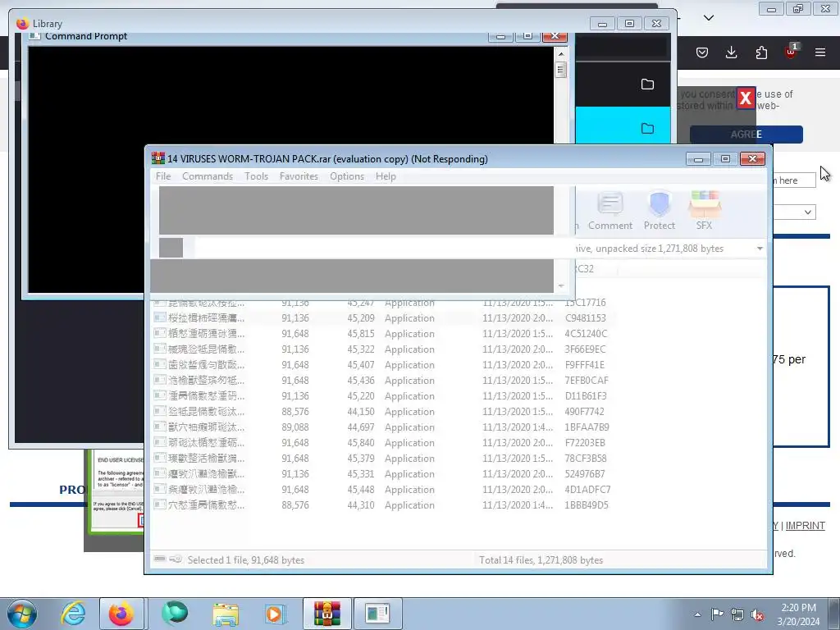The height and width of the screenshot is (630, 840).
Task: Open the Firefox hamburger application menu
Action: (x=820, y=52)
